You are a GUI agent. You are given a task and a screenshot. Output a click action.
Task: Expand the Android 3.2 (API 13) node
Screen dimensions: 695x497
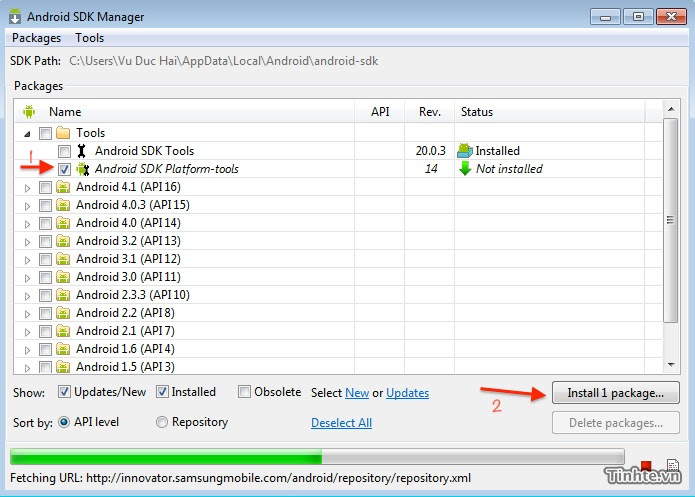tap(27, 242)
